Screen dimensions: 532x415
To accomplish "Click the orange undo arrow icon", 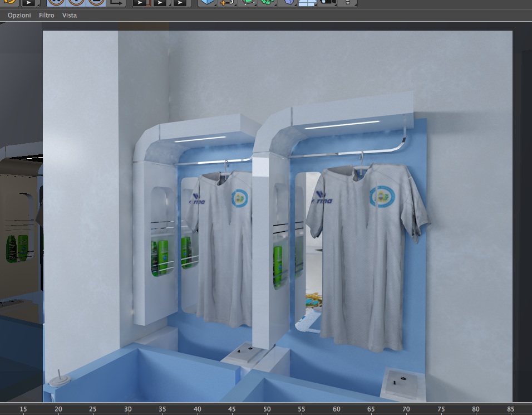I will coord(10,2).
